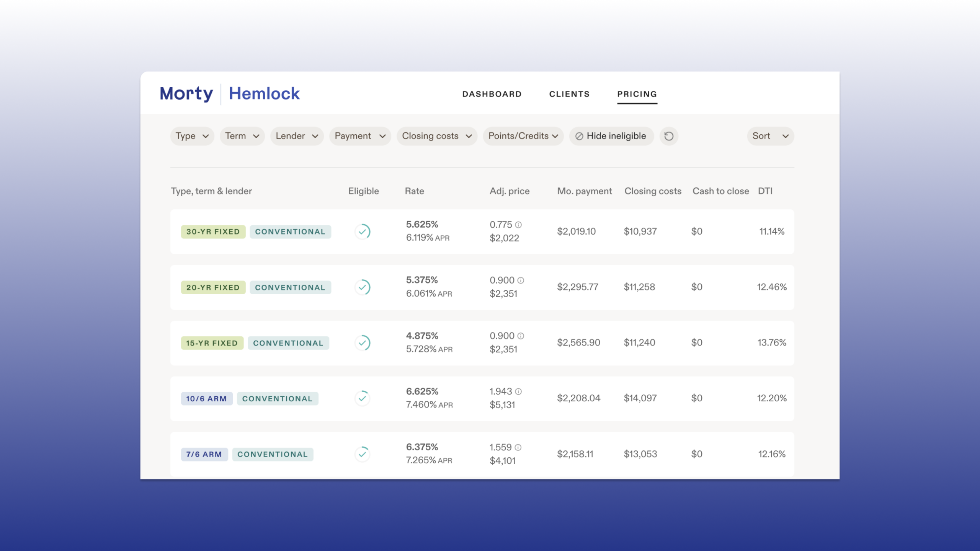Click the 30-YR FIXED tag
The height and width of the screenshot is (551, 980).
pyautogui.click(x=213, y=231)
